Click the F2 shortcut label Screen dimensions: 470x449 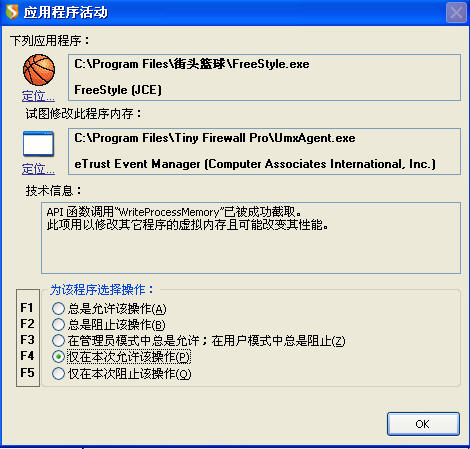point(27,324)
